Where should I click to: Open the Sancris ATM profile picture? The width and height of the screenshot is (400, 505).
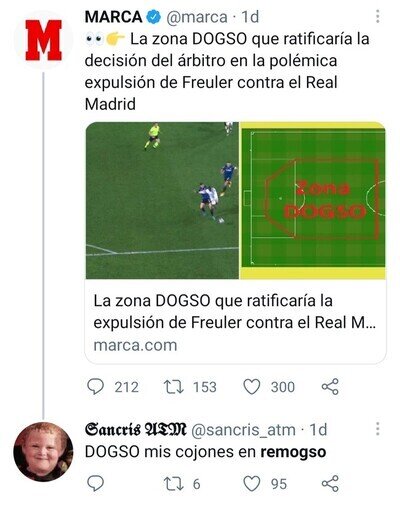(x=43, y=451)
